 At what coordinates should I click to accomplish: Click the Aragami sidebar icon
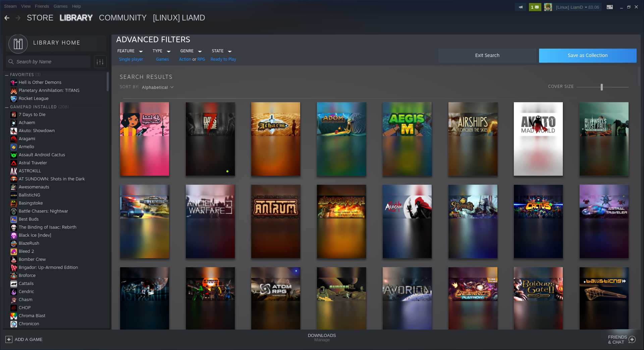14,139
